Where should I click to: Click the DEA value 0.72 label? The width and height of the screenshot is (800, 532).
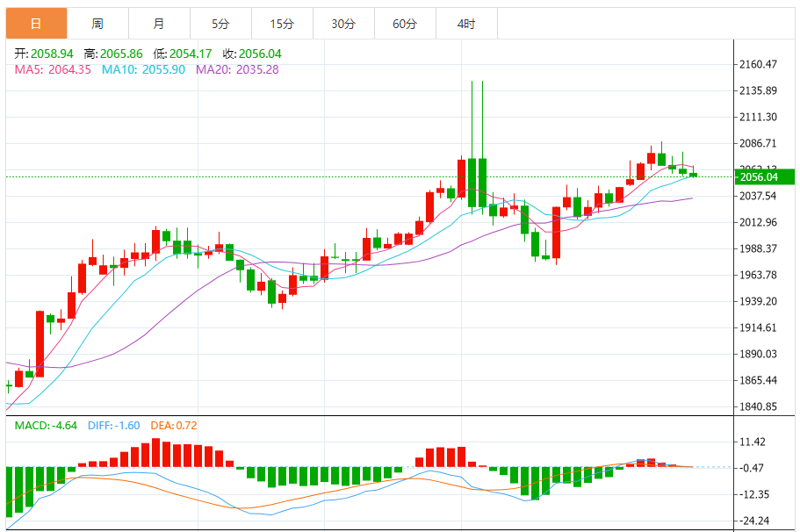coord(174,426)
